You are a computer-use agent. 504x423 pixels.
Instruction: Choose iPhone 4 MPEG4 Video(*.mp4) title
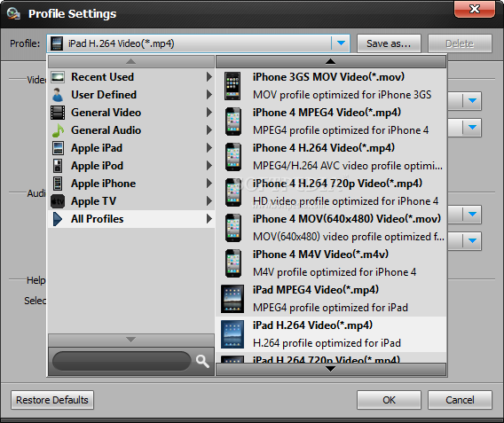click(327, 113)
